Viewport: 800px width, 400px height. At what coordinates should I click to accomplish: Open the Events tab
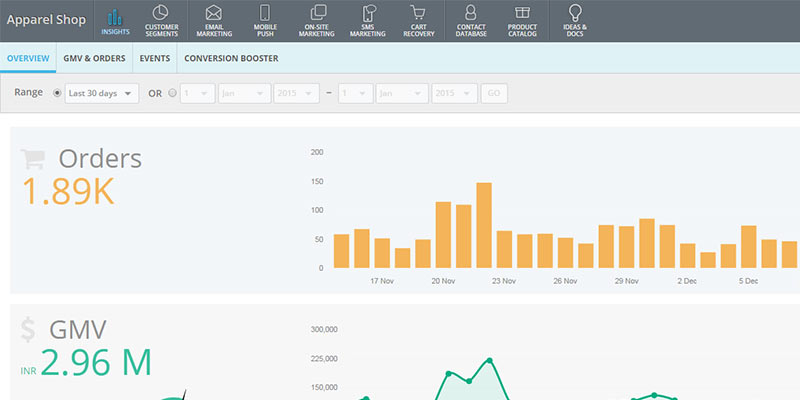pyautogui.click(x=154, y=59)
